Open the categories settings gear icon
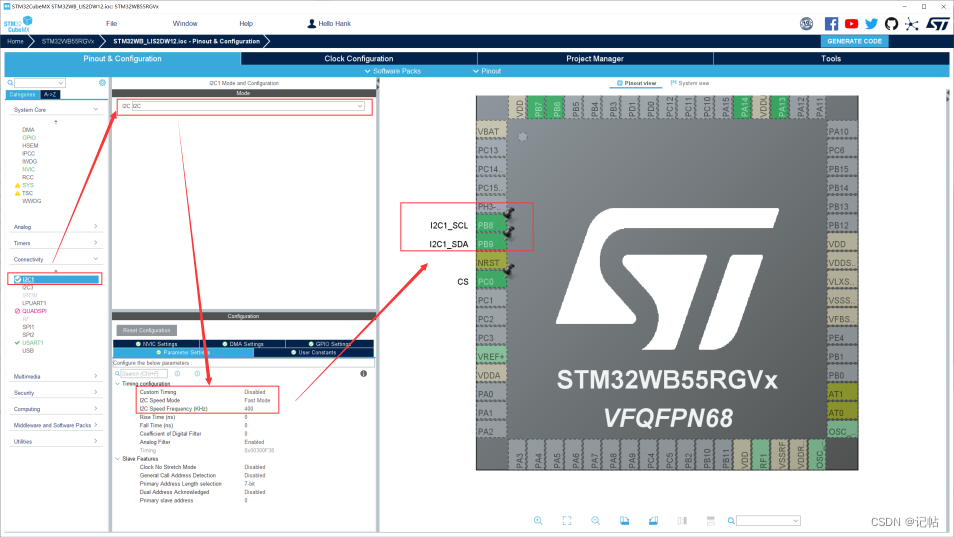 point(102,83)
